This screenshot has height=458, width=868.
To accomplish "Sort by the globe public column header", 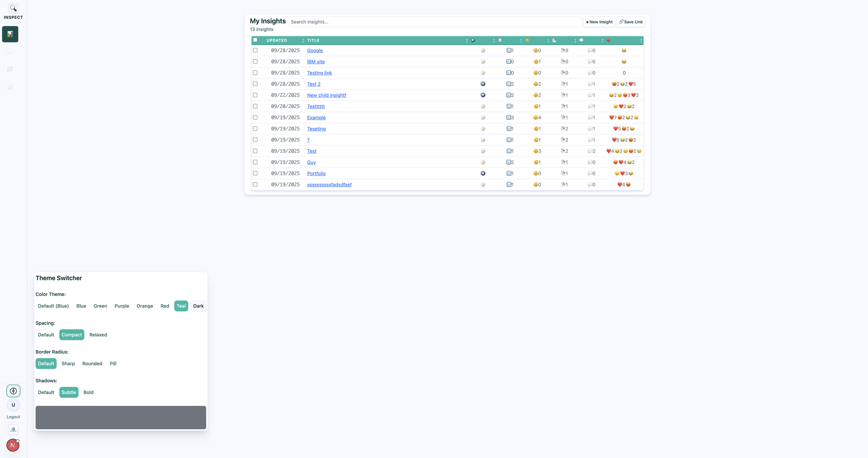I will coord(473,41).
